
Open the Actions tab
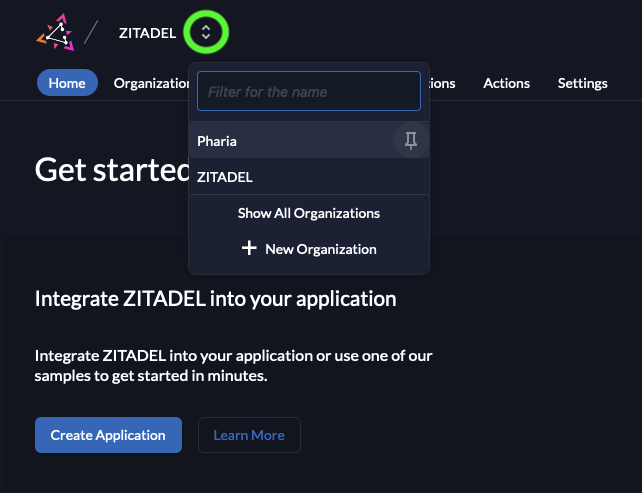(506, 83)
